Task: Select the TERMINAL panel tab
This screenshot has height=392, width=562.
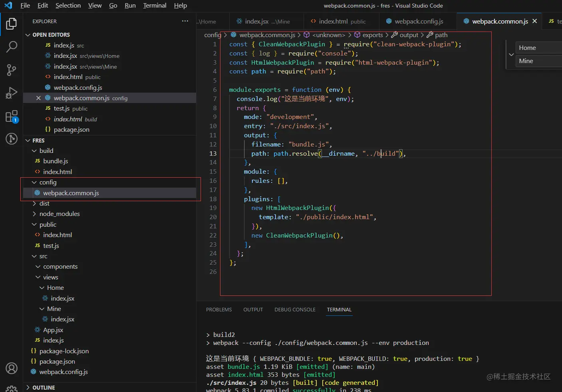Action: pos(339,310)
